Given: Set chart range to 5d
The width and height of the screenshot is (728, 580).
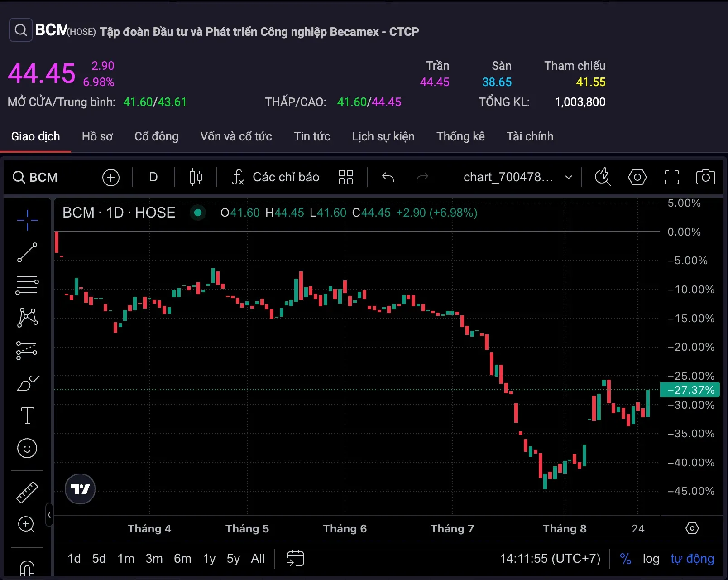Looking at the screenshot, I should click(x=99, y=559).
